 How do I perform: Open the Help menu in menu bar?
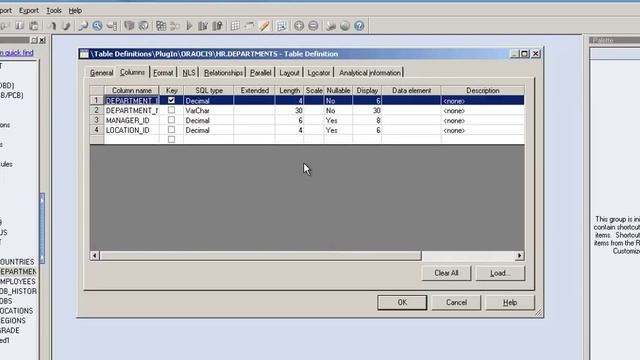75,10
